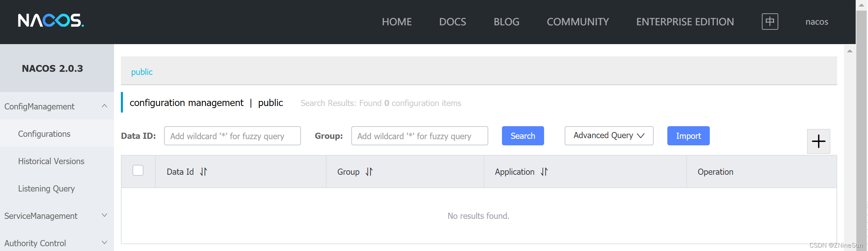Sort by Data Id column arrows
This screenshot has width=868, height=251.
(x=203, y=172)
